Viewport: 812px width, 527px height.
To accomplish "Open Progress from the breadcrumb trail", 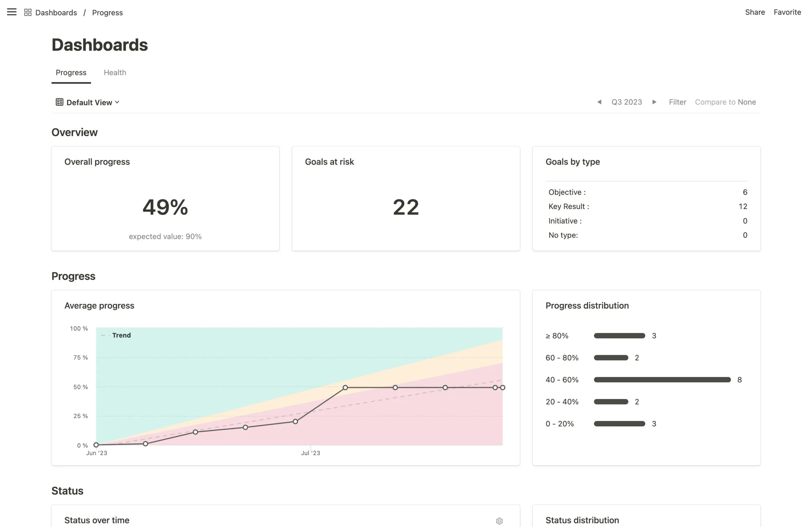I will pos(107,13).
